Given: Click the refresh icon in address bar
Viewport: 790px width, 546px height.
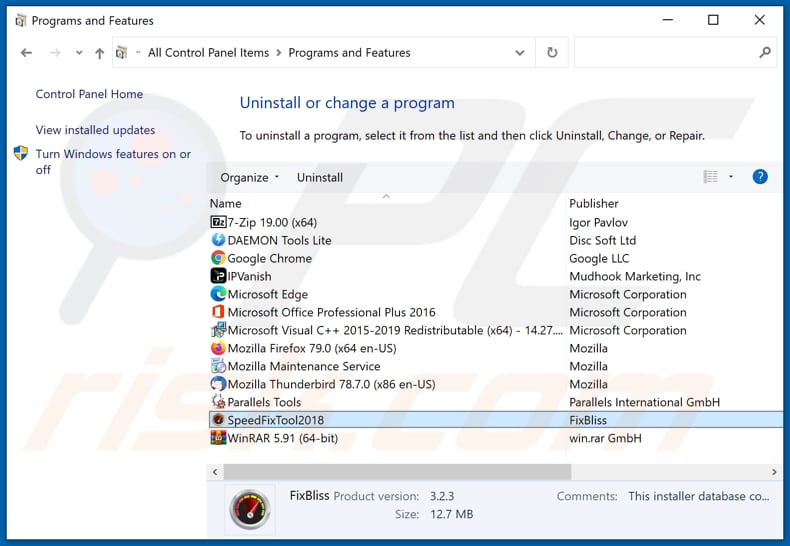Looking at the screenshot, I should [552, 52].
